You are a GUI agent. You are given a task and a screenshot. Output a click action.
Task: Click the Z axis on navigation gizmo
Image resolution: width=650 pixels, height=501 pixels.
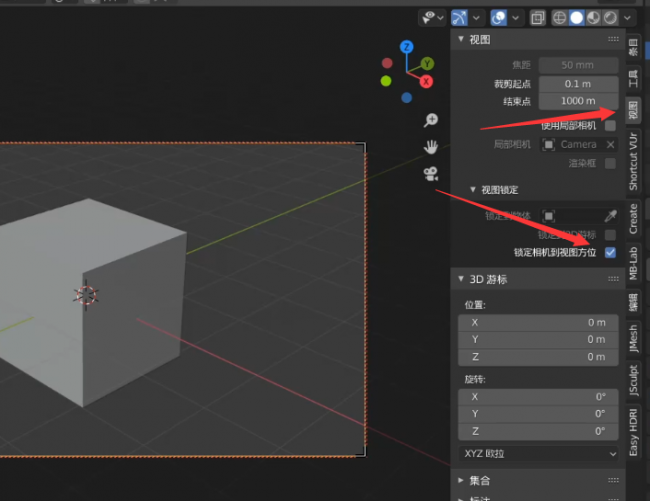click(x=407, y=47)
